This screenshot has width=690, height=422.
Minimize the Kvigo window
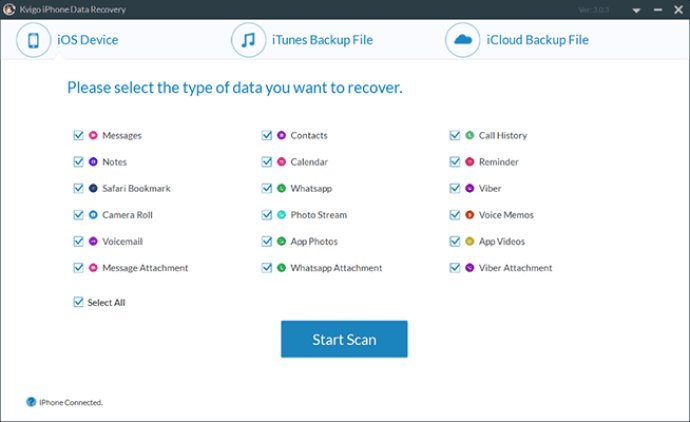[x=658, y=10]
